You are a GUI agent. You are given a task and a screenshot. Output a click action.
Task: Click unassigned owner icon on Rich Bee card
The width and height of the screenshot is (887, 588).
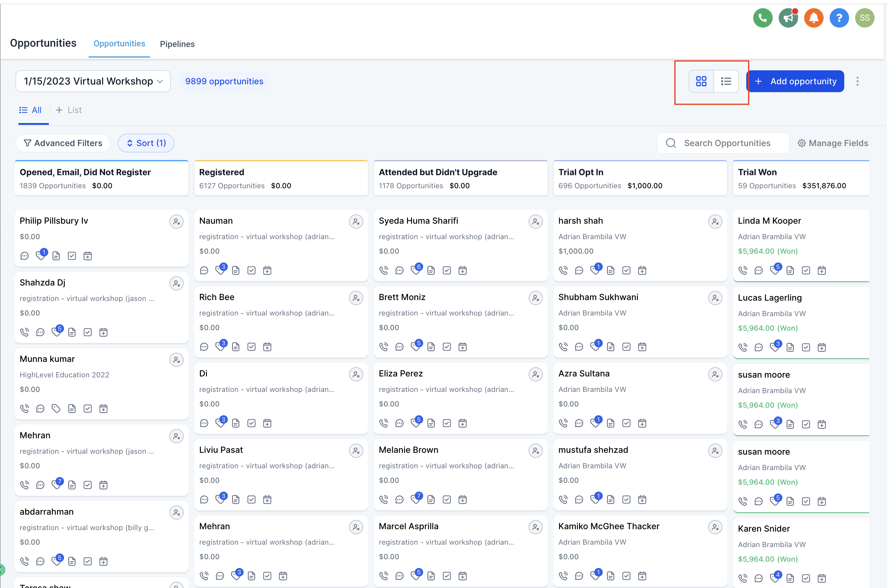(356, 298)
